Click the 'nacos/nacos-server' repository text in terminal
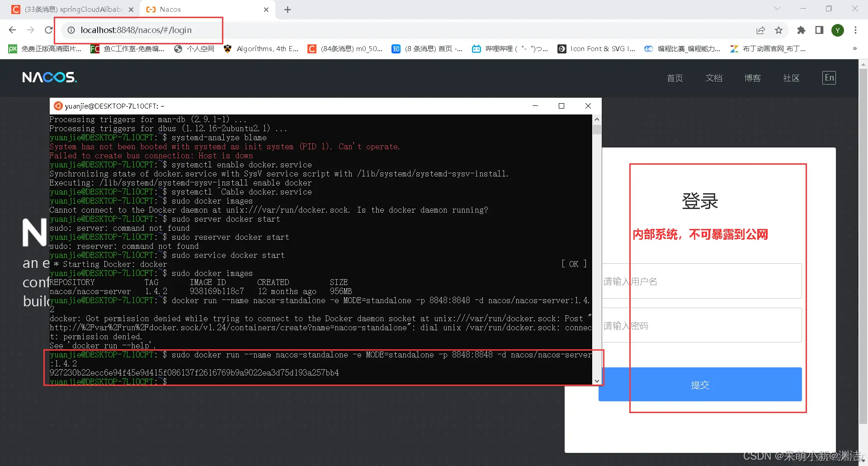868x466 pixels. coord(90,291)
